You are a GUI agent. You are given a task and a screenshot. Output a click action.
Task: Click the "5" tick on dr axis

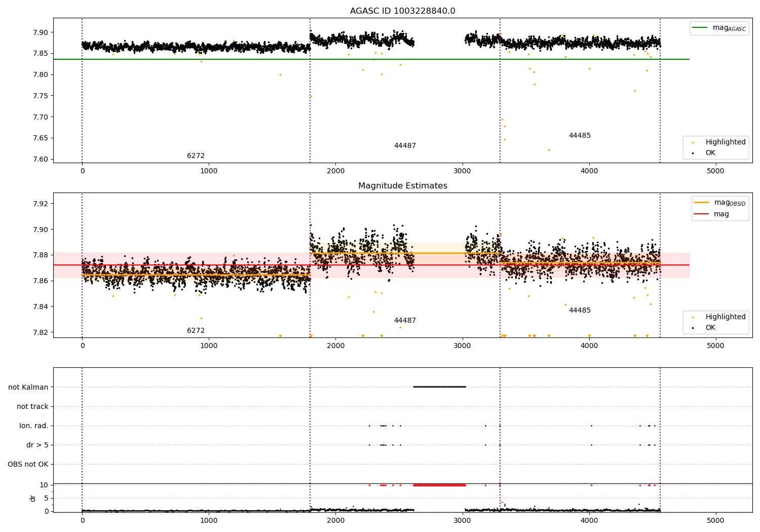tap(46, 498)
